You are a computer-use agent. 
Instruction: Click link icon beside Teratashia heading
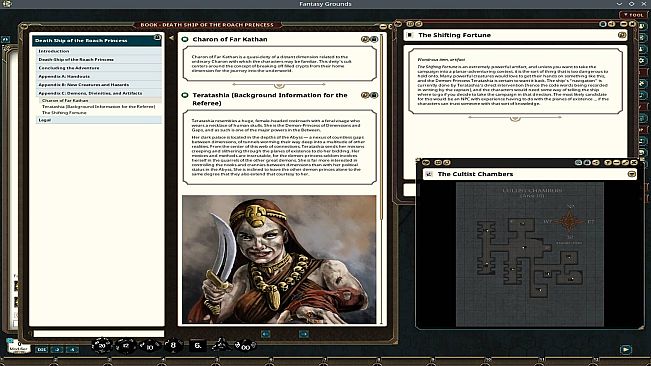tap(185, 95)
